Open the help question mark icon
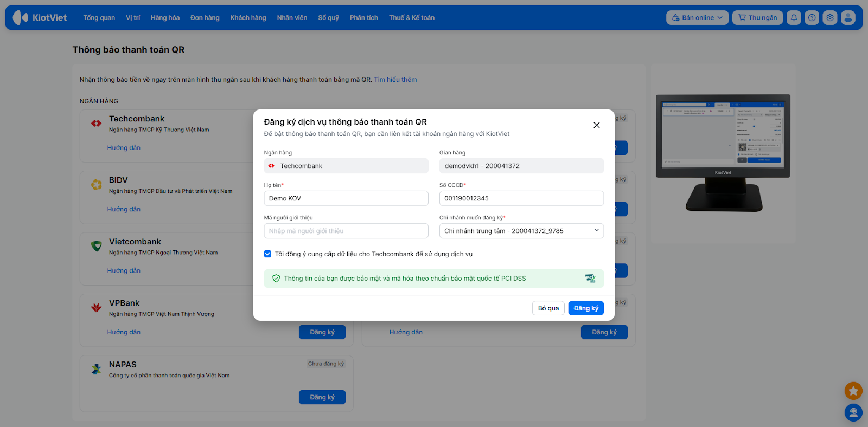The image size is (868, 427). coord(812,18)
